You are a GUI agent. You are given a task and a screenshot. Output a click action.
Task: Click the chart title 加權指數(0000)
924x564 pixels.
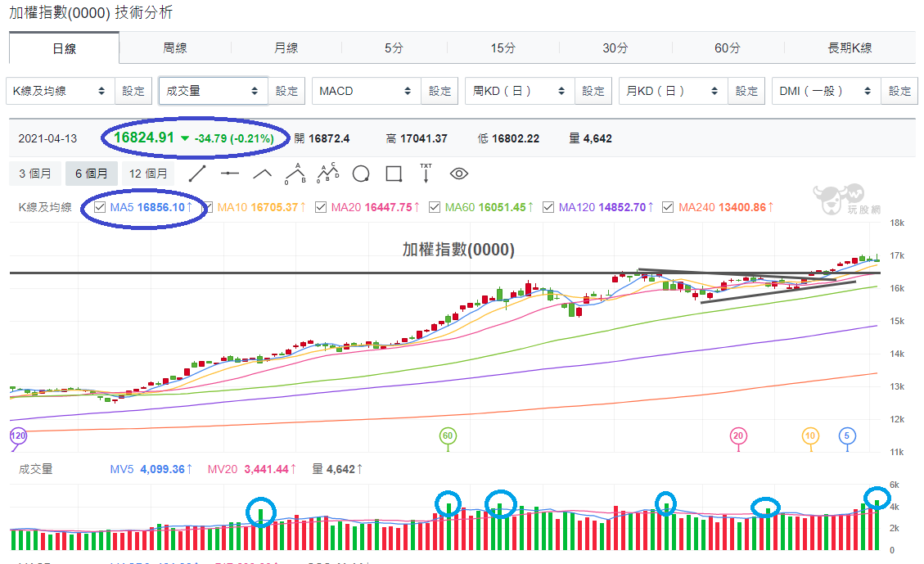pos(458,250)
